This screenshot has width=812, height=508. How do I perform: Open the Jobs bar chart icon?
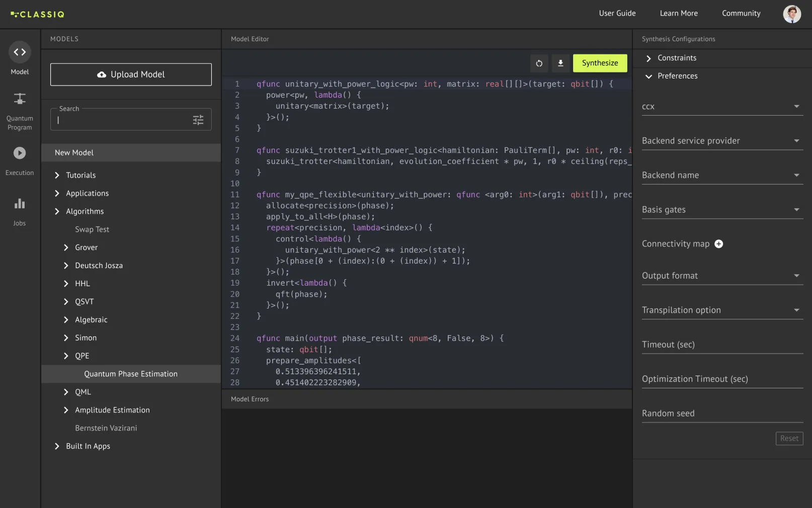(20, 204)
